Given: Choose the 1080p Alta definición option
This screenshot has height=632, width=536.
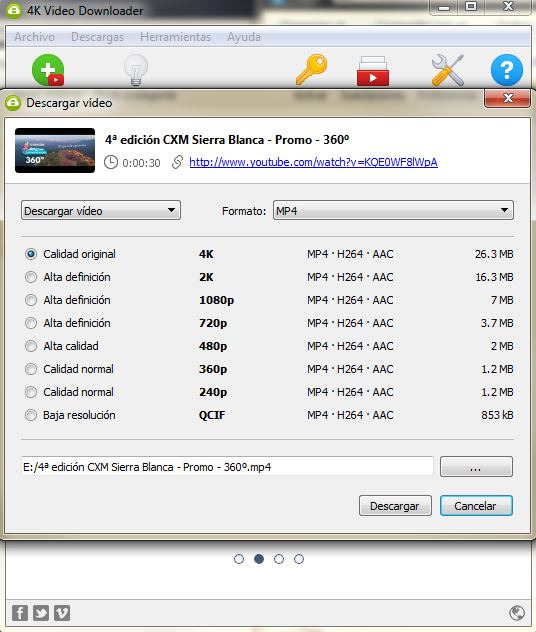Looking at the screenshot, I should point(31,300).
